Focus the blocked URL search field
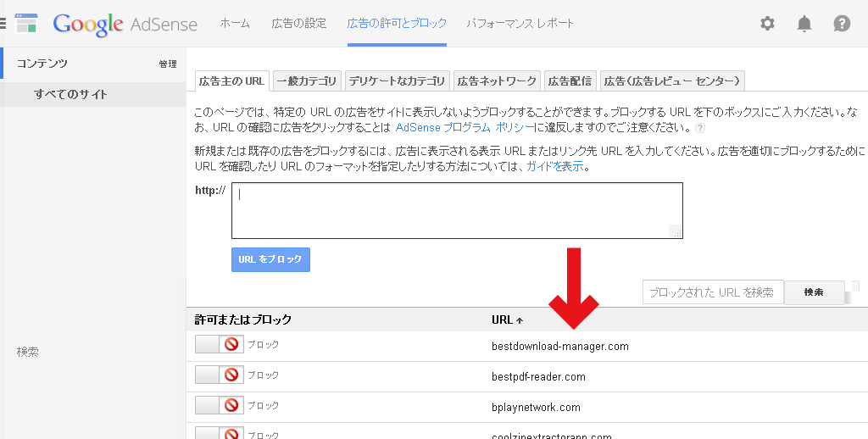The height and width of the screenshot is (439, 868). pos(713,292)
